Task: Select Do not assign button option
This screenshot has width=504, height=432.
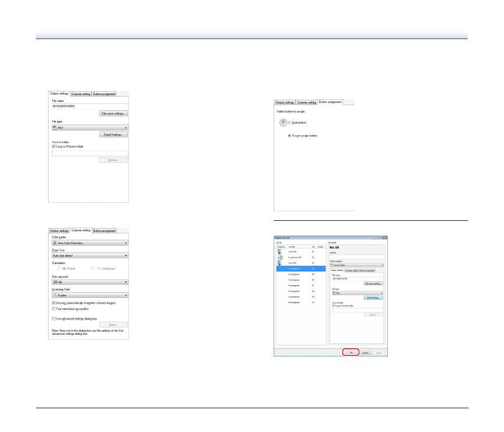Action: pos(290,136)
